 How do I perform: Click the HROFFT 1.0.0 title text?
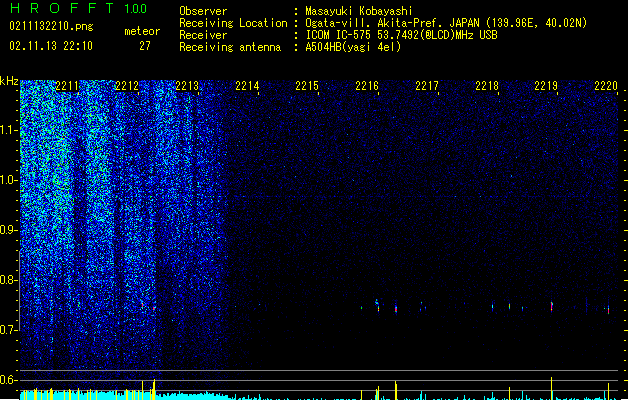coord(78,8)
